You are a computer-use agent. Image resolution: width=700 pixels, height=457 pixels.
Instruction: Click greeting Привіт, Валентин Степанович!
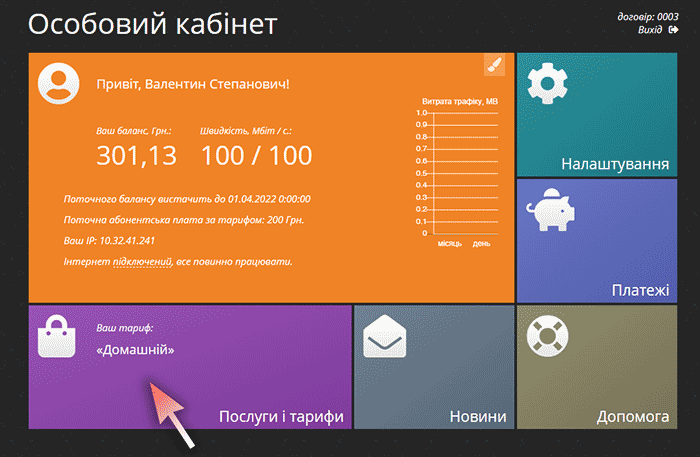193,84
